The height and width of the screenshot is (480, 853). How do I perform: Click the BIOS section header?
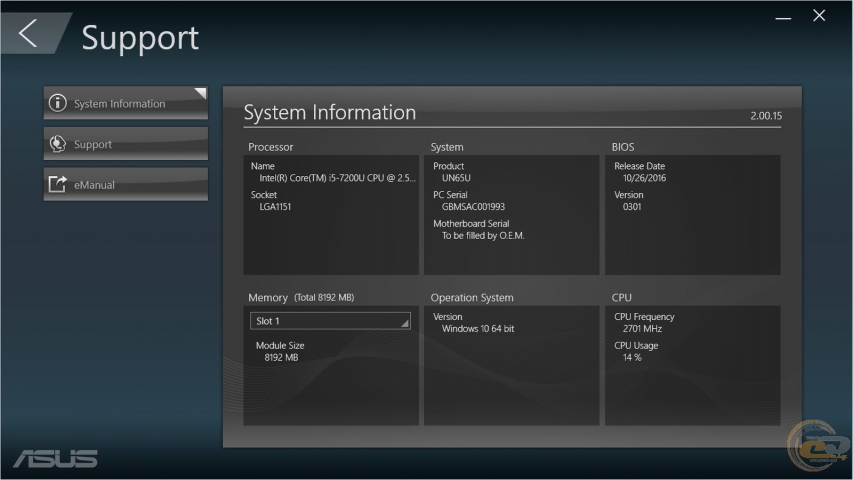623,147
